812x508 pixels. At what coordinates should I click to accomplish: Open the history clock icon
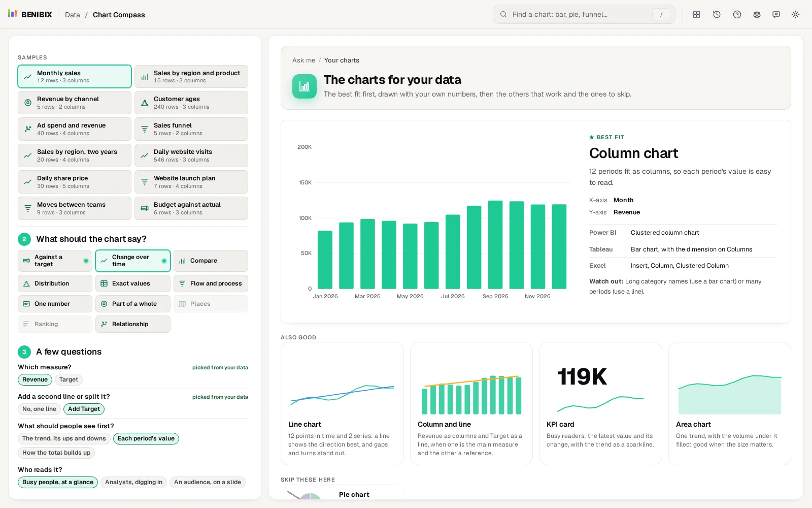[x=717, y=15]
